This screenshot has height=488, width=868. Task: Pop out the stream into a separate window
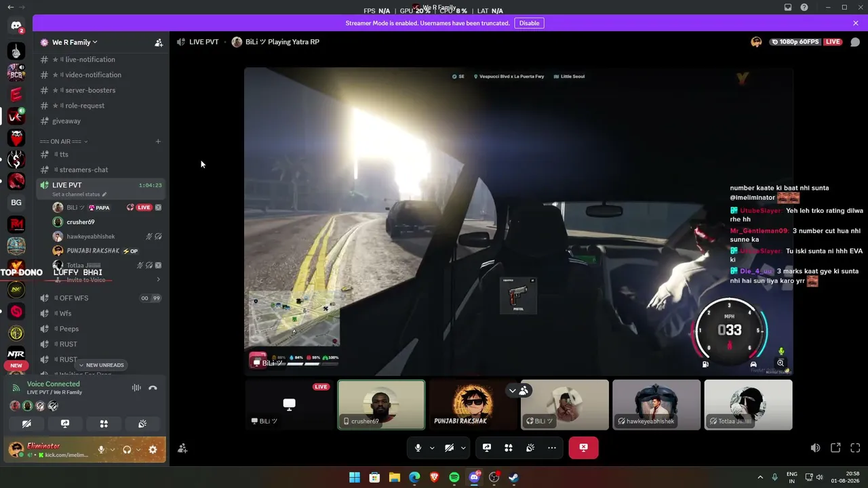pos(835,448)
